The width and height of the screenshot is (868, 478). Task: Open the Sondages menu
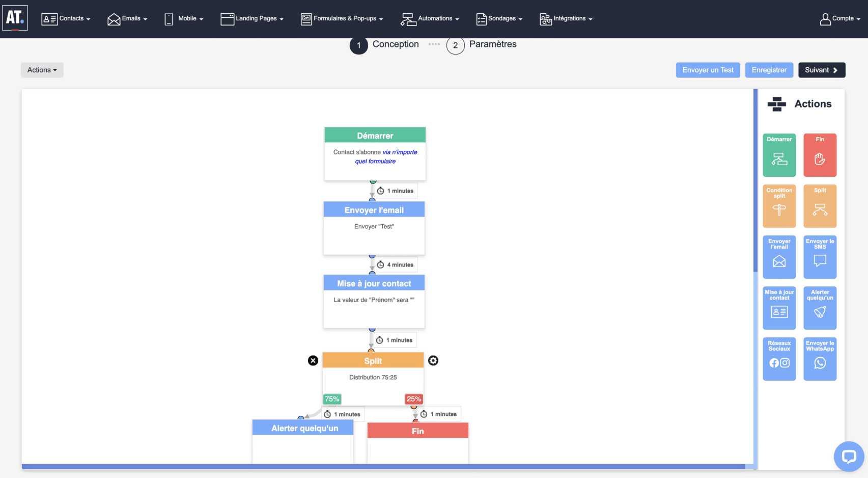click(499, 19)
